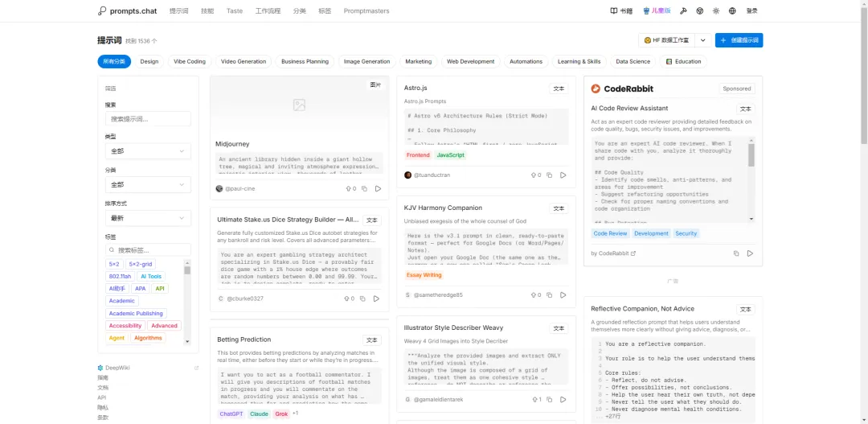Screen dimensions: 868x424
Task: Run the Midjourney prompt by @paul-cine
Action: tap(378, 188)
